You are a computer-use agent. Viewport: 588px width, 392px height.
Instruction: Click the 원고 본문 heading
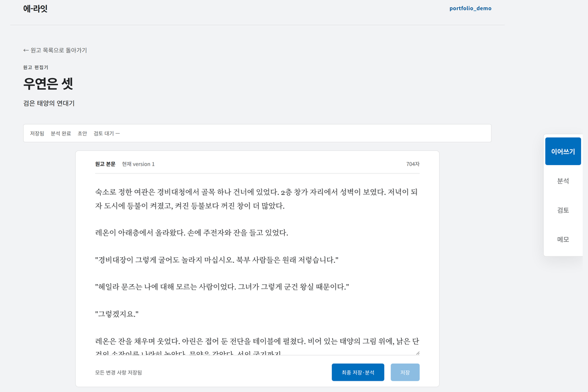point(105,164)
